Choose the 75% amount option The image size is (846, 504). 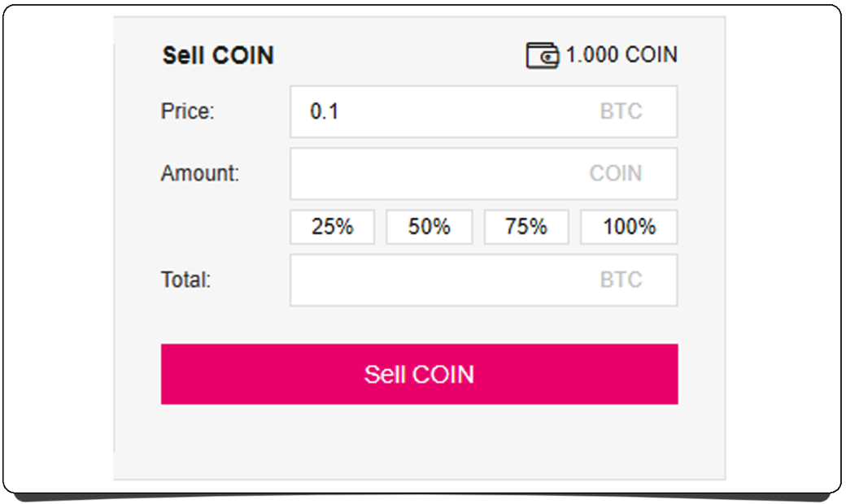pyautogui.click(x=525, y=227)
